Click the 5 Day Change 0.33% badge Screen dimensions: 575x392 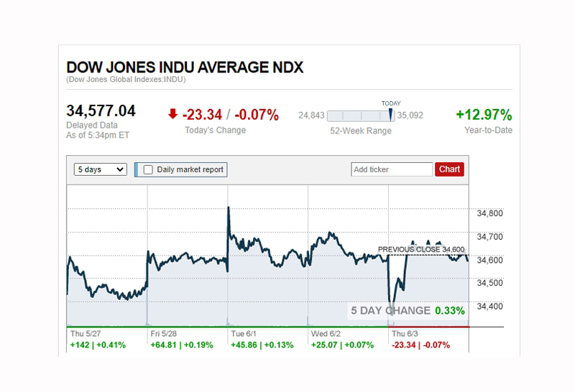(407, 311)
